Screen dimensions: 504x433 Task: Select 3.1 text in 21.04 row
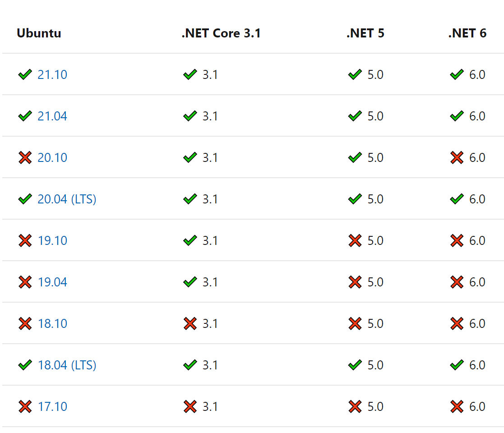(x=210, y=116)
